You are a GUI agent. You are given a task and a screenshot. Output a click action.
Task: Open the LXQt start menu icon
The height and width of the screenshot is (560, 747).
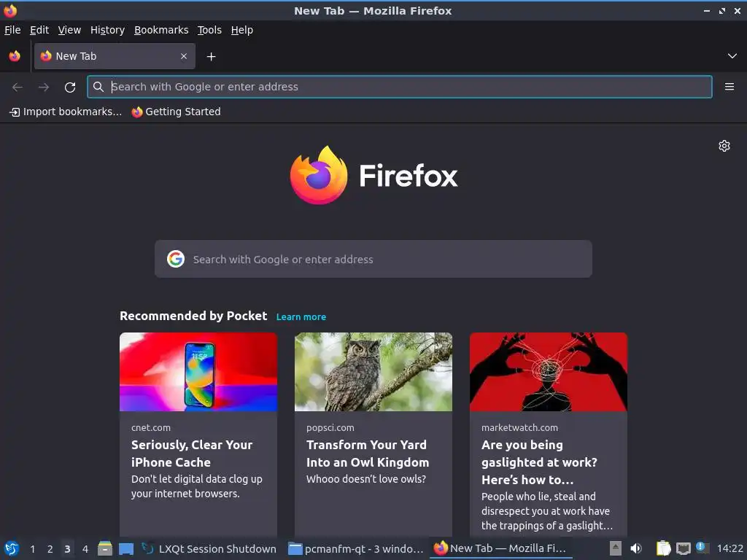click(x=12, y=548)
